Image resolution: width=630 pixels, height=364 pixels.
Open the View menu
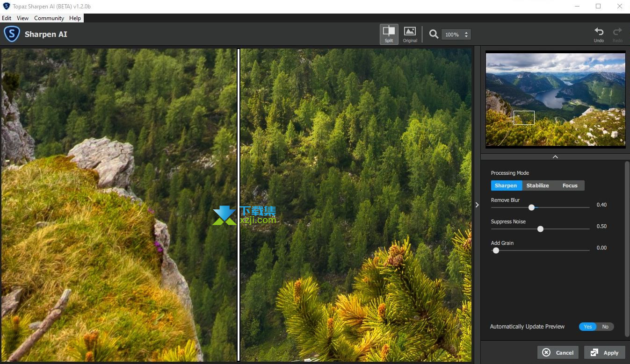tap(22, 18)
